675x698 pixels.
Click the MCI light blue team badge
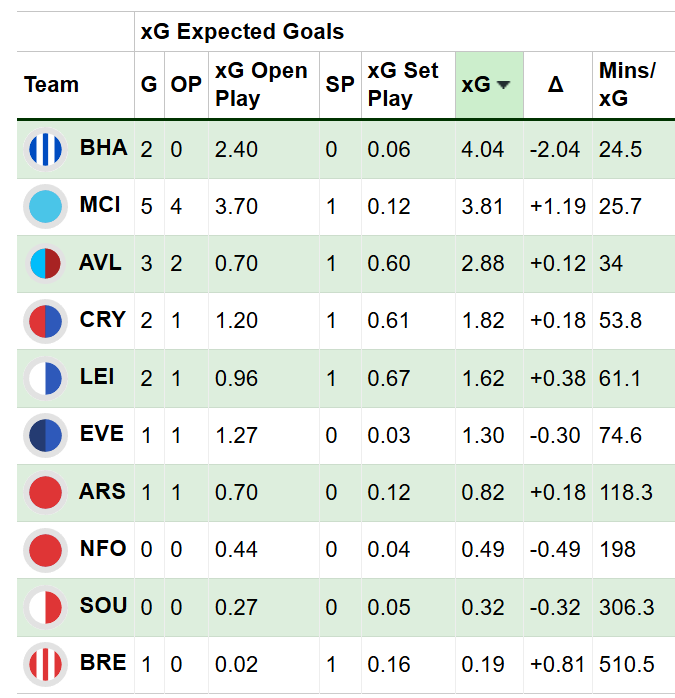click(x=46, y=206)
